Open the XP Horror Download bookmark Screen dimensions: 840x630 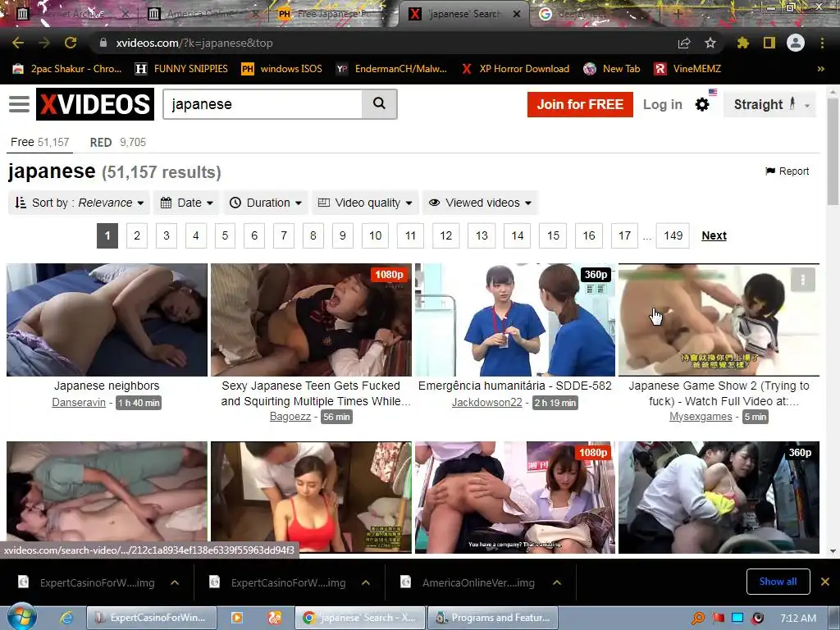pyautogui.click(x=515, y=69)
